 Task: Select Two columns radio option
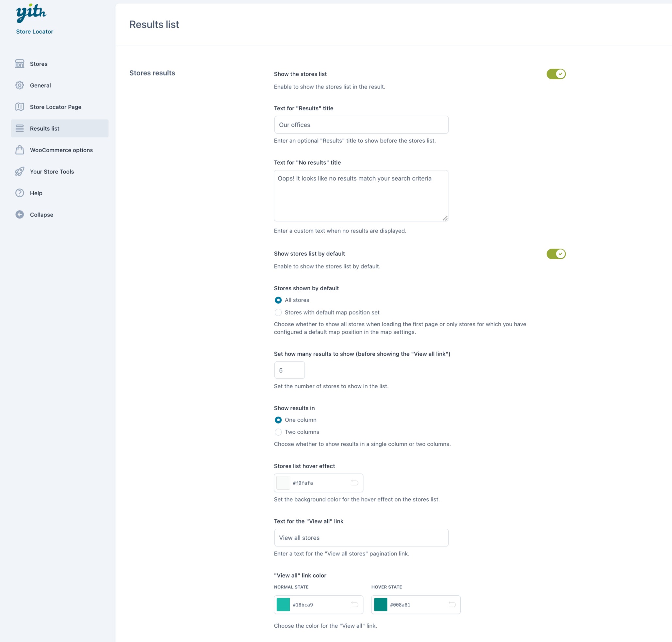coord(278,432)
